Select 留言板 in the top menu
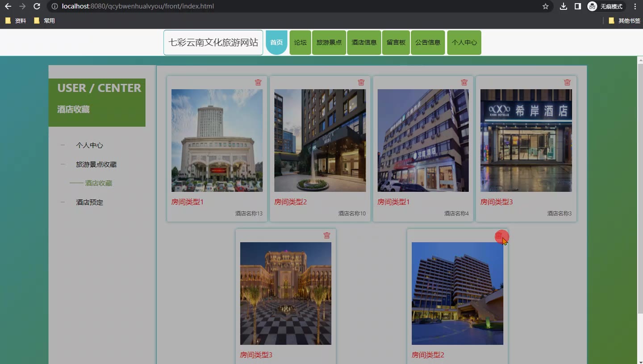Screen dimensions: 643x364 396,43
